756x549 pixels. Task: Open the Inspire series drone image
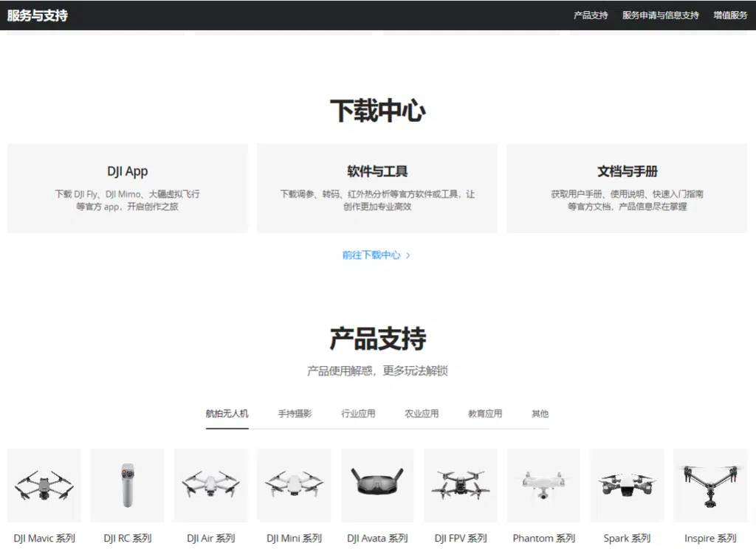[x=710, y=486]
